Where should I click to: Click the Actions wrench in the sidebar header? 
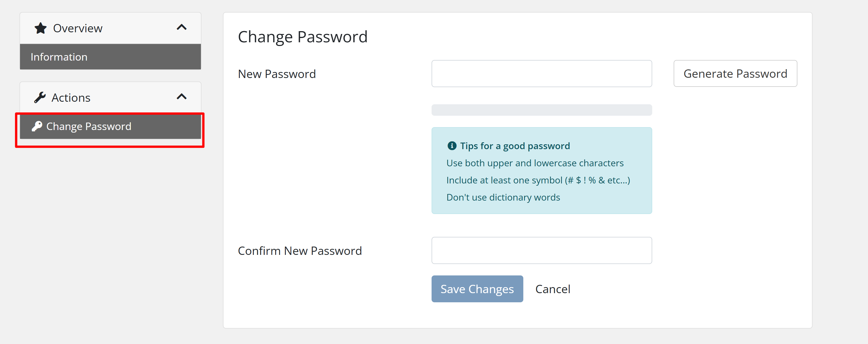[40, 97]
